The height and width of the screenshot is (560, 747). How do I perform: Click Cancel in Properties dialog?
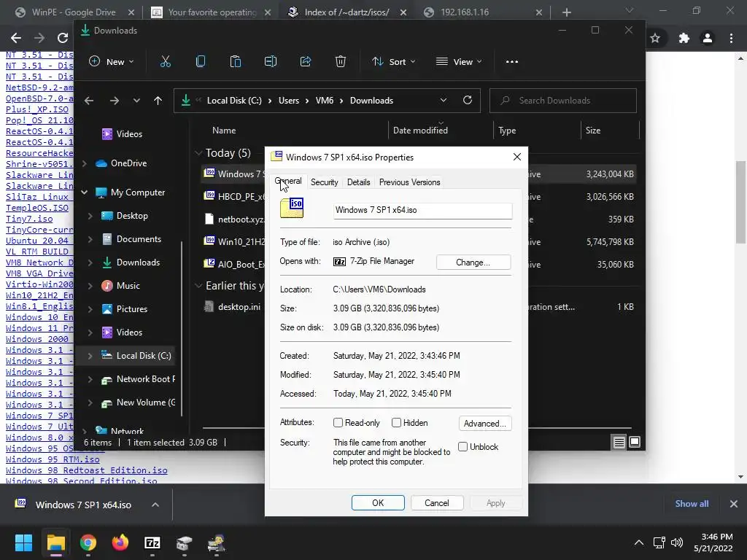[437, 503]
